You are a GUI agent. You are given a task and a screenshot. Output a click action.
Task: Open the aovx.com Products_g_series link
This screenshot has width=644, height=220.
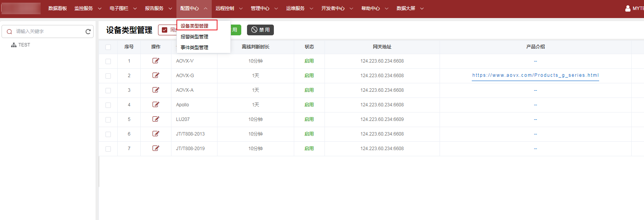(x=535, y=75)
